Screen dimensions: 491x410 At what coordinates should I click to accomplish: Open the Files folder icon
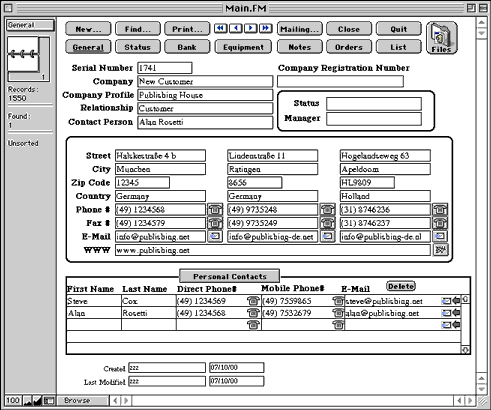click(x=442, y=38)
